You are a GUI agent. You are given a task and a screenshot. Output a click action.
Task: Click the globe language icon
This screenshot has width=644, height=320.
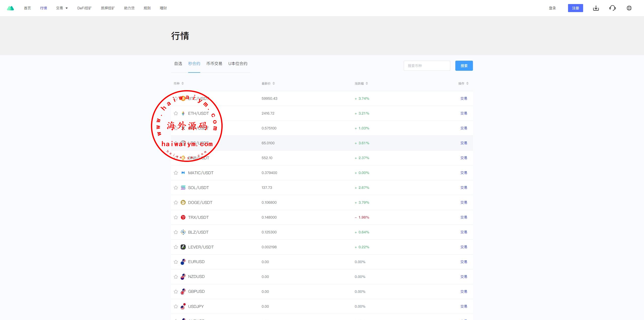pyautogui.click(x=629, y=8)
